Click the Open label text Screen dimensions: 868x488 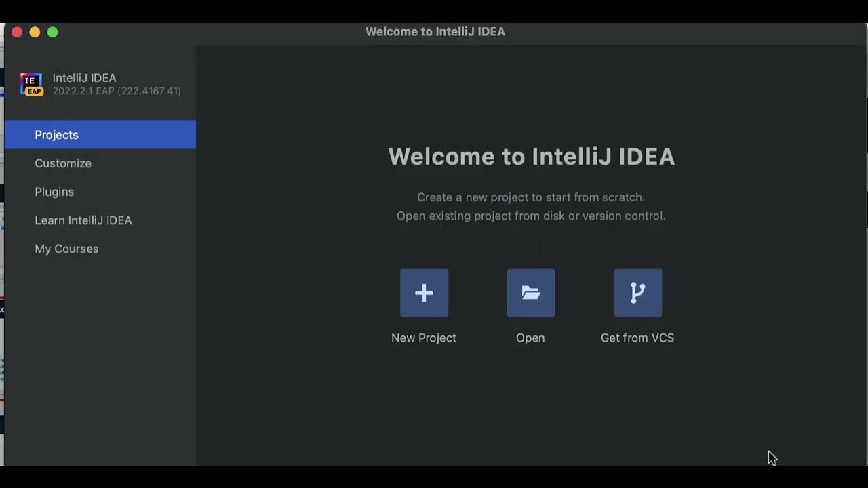(530, 338)
